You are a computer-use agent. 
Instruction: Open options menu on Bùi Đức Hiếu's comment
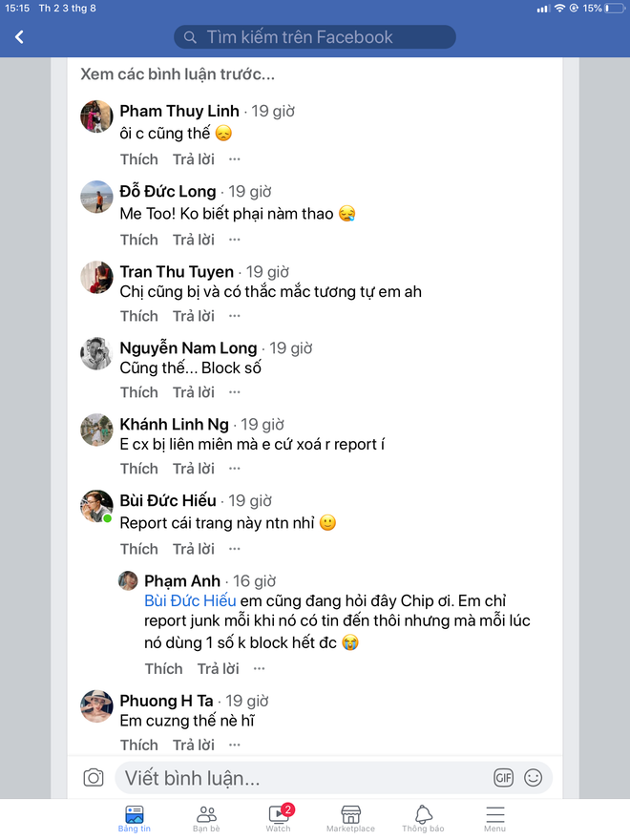(234, 549)
